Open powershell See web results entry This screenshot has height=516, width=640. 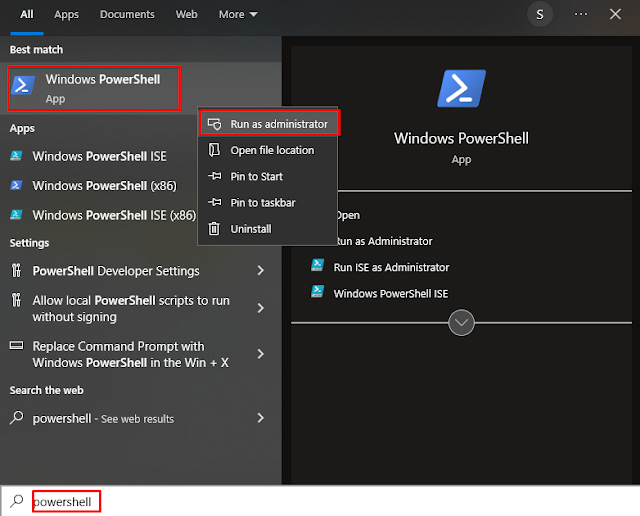click(140, 418)
